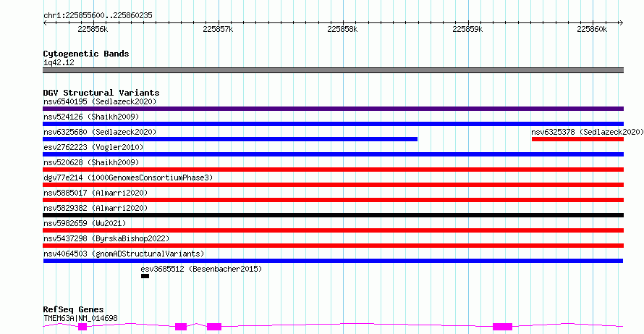The image size is (644, 334).
Task: Select the red nsv5982659 variant bar
Action: (x=333, y=230)
